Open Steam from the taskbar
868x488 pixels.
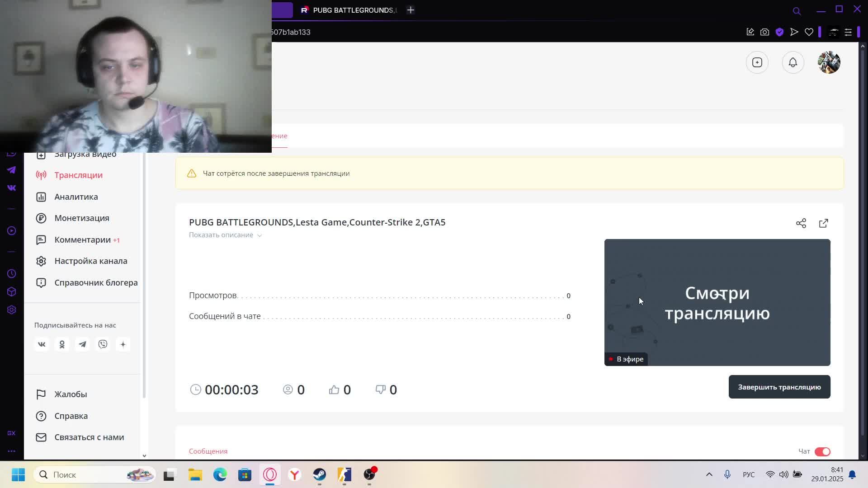tap(320, 474)
